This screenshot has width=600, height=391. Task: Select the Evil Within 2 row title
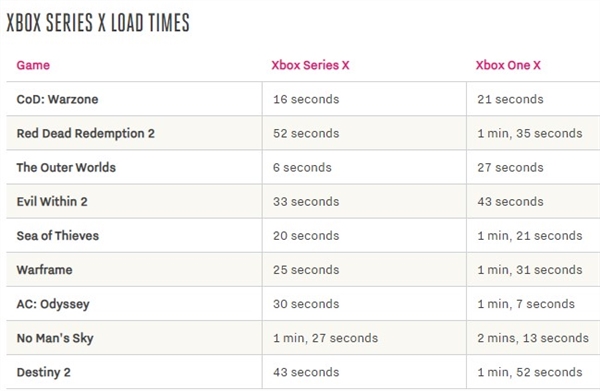click(52, 201)
